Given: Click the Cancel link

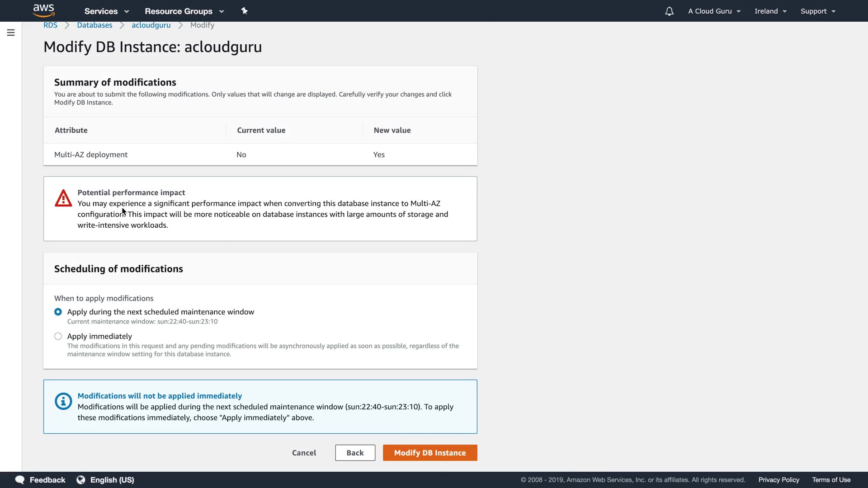Looking at the screenshot, I should click(304, 453).
